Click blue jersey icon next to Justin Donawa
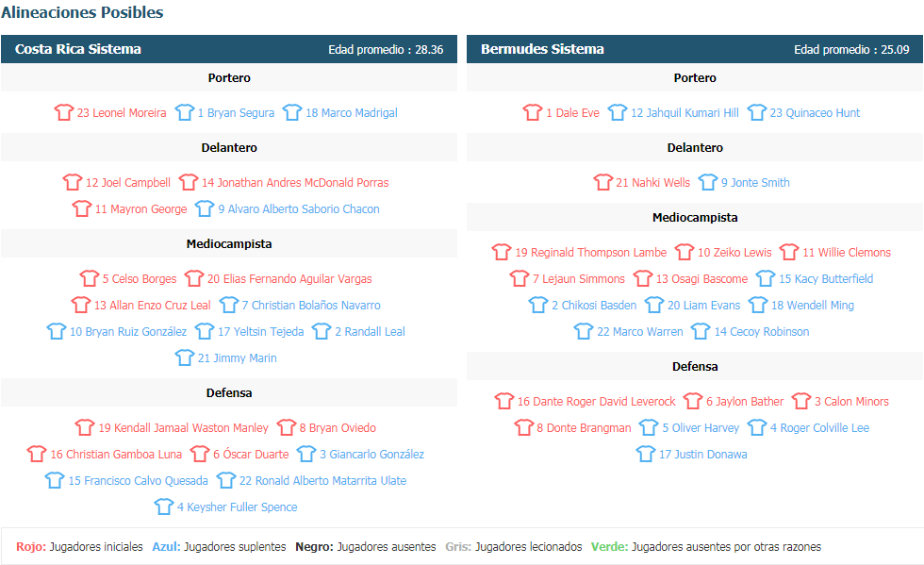The width and height of the screenshot is (924, 565). coord(646,454)
